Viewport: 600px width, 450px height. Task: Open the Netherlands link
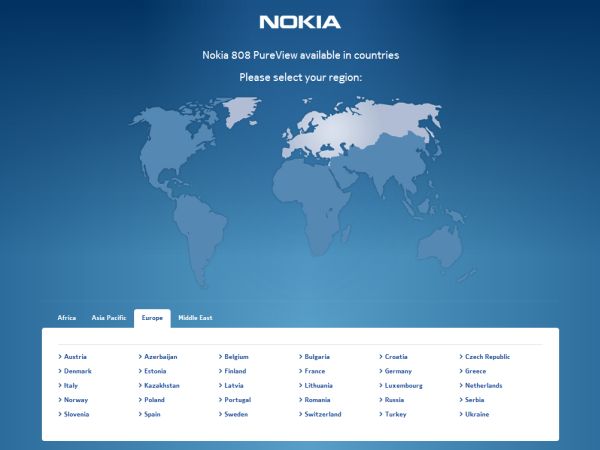coord(483,385)
